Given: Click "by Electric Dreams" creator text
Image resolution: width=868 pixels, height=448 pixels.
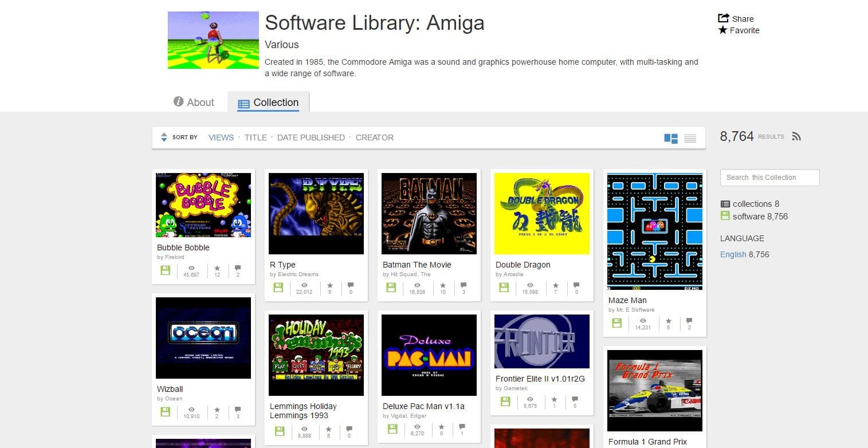Looking at the screenshot, I should tap(294, 274).
